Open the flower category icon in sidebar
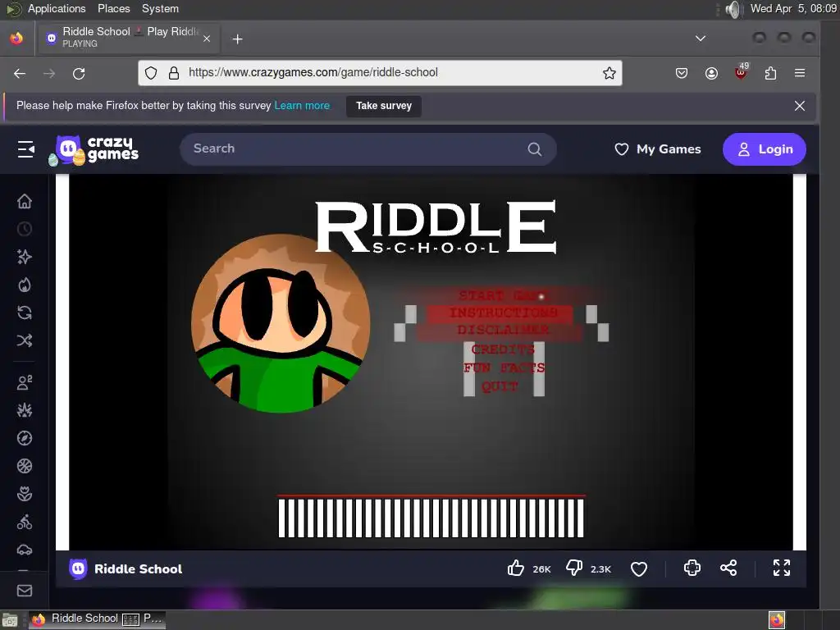This screenshot has width=840, height=630. tap(25, 494)
